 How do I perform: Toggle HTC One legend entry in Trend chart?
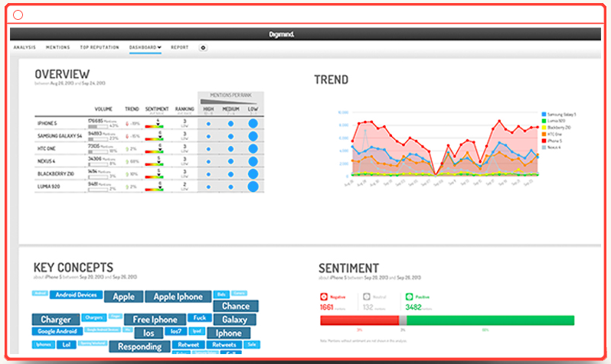552,135
